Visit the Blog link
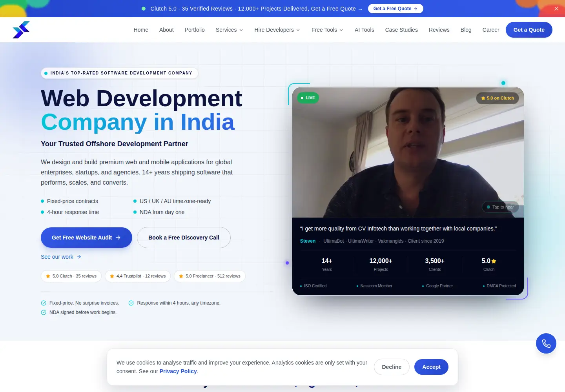565x392 pixels. click(x=466, y=30)
